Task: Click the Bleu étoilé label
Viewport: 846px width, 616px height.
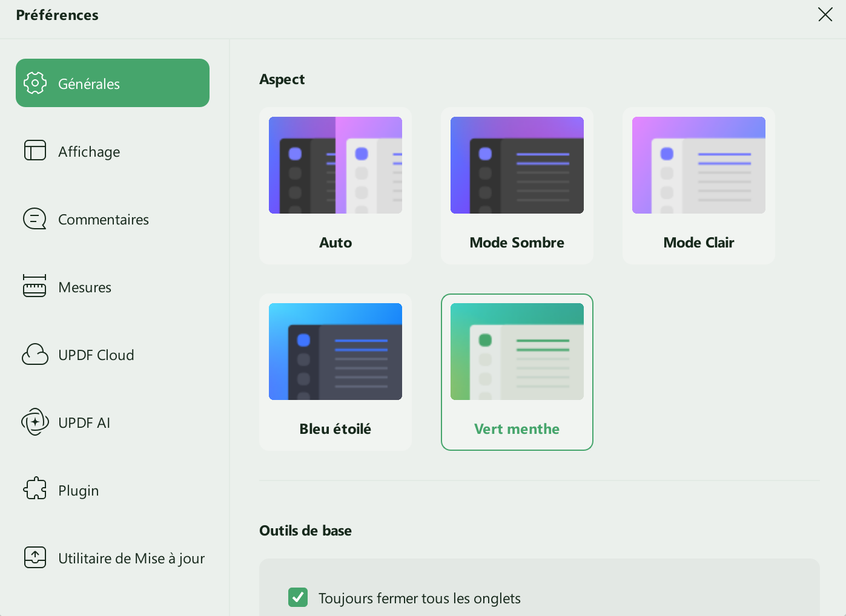Action: pyautogui.click(x=335, y=429)
